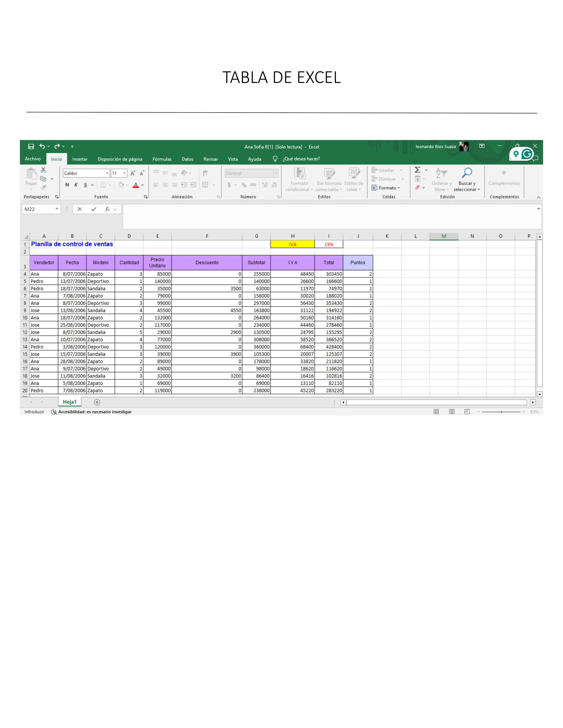Screen dimensions: 563x728
Task: Toggle underline S formatting button
Action: (85, 185)
